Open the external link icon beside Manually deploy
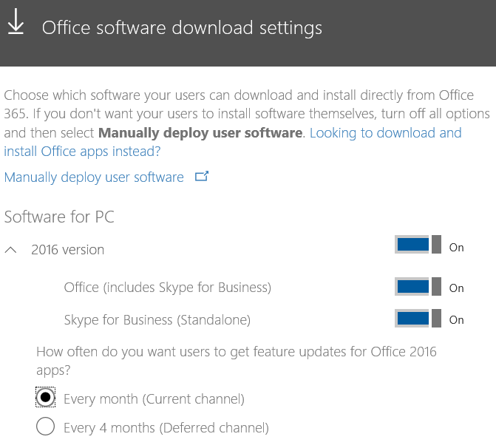The height and width of the screenshot is (448, 496). [x=202, y=176]
